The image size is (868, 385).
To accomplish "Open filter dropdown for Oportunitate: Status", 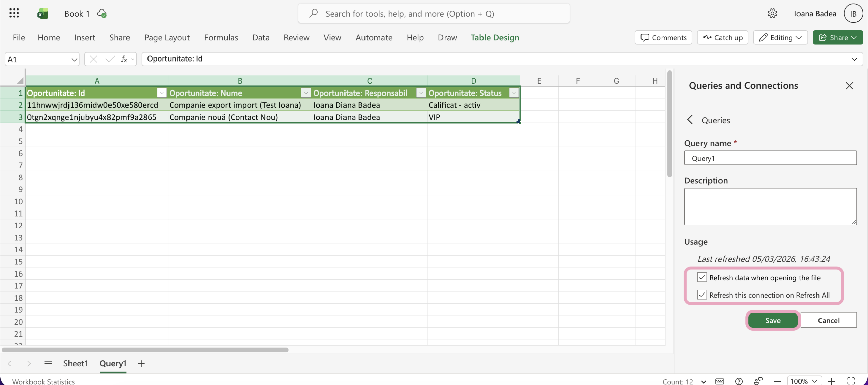I will pyautogui.click(x=514, y=93).
